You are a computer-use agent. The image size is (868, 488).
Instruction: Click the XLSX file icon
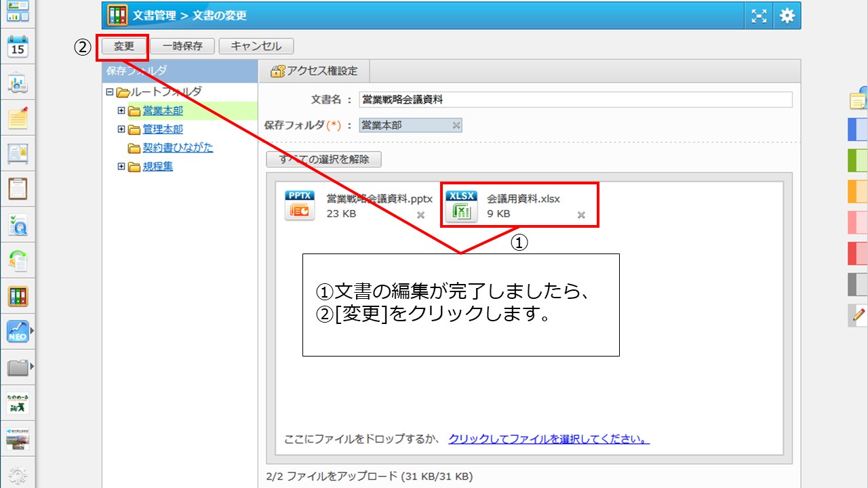pos(461,206)
